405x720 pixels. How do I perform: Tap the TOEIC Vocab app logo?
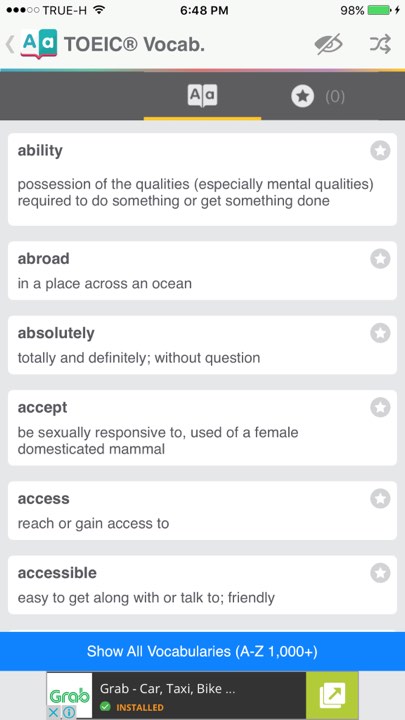[39, 44]
